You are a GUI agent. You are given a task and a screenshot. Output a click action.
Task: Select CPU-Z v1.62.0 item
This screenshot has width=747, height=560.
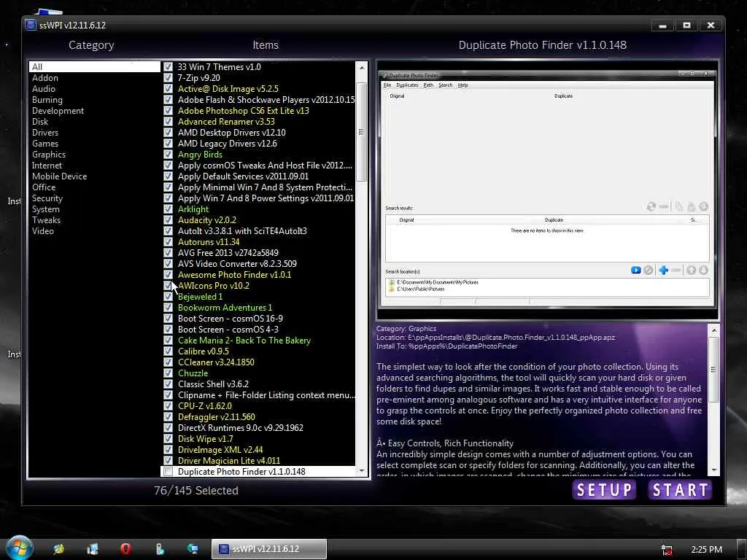[205, 406]
